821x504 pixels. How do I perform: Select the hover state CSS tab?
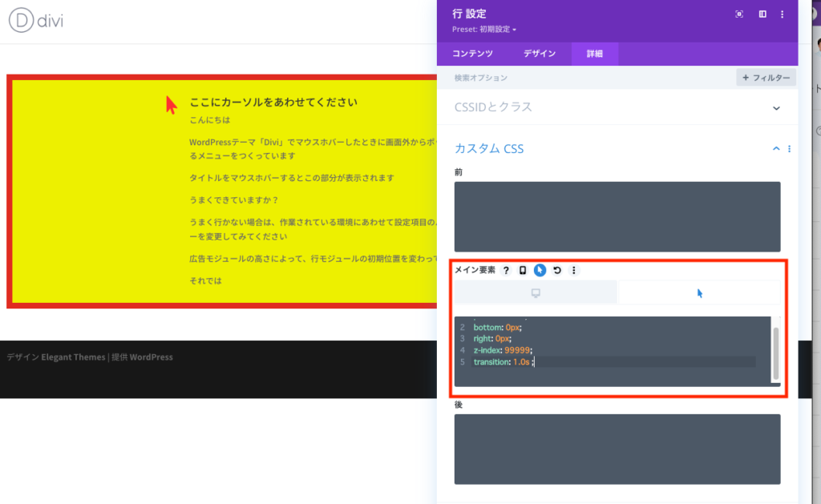pyautogui.click(x=699, y=293)
